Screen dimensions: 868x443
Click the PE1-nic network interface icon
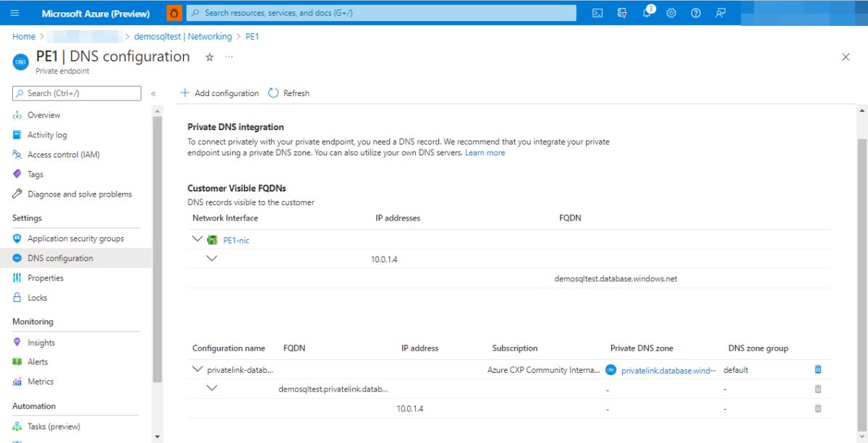click(x=213, y=240)
